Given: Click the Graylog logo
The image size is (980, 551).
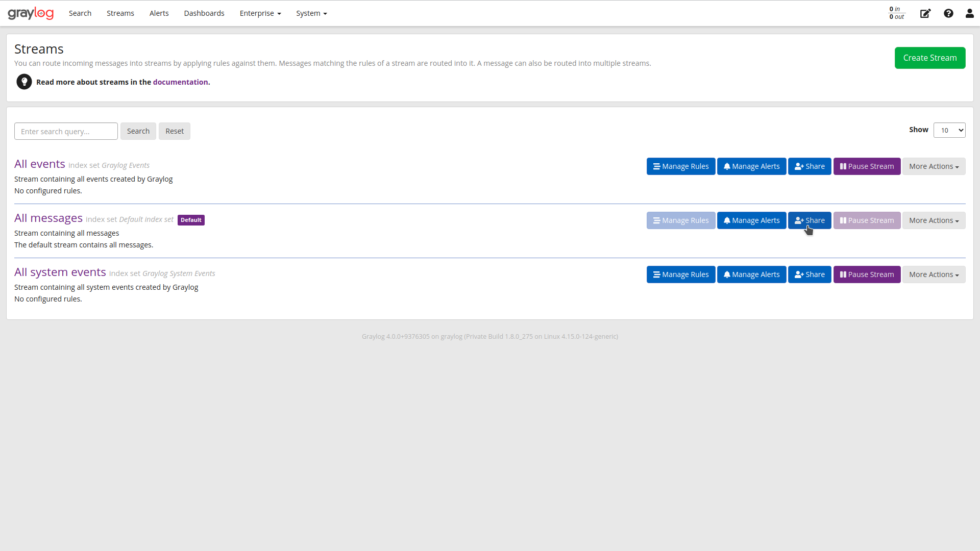Looking at the screenshot, I should point(31,13).
